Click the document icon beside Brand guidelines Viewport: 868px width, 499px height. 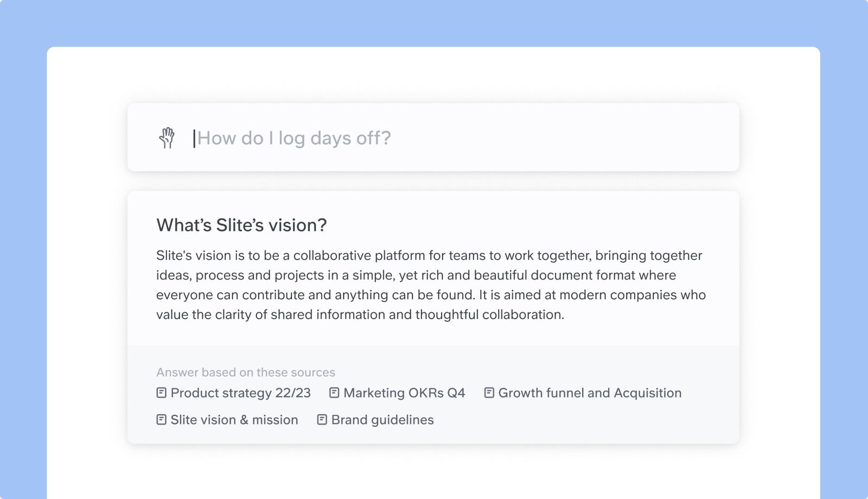(x=322, y=420)
